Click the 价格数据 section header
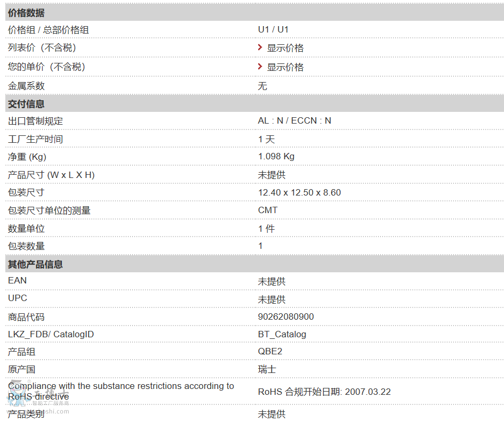 click(x=26, y=13)
